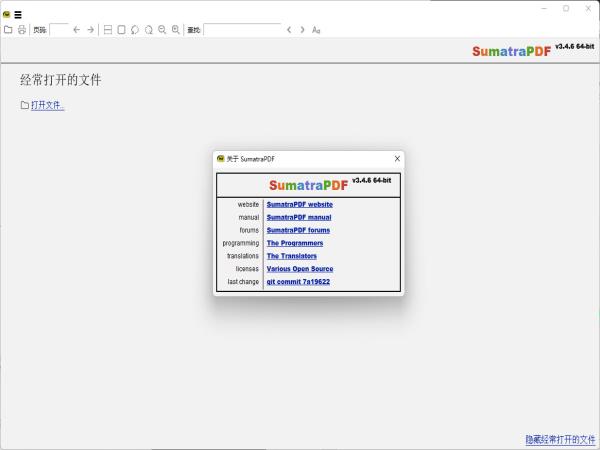Click the find text input field
Viewport: 600px width, 450px height.
(x=242, y=30)
